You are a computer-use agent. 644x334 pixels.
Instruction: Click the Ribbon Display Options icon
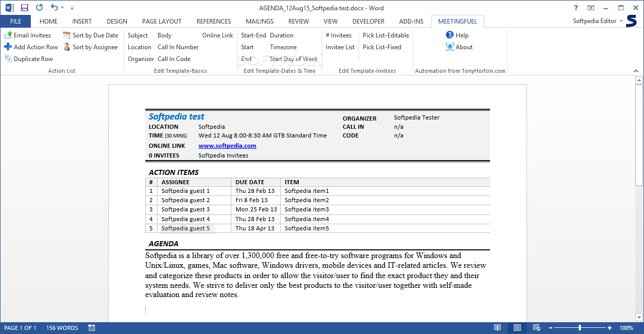click(591, 8)
